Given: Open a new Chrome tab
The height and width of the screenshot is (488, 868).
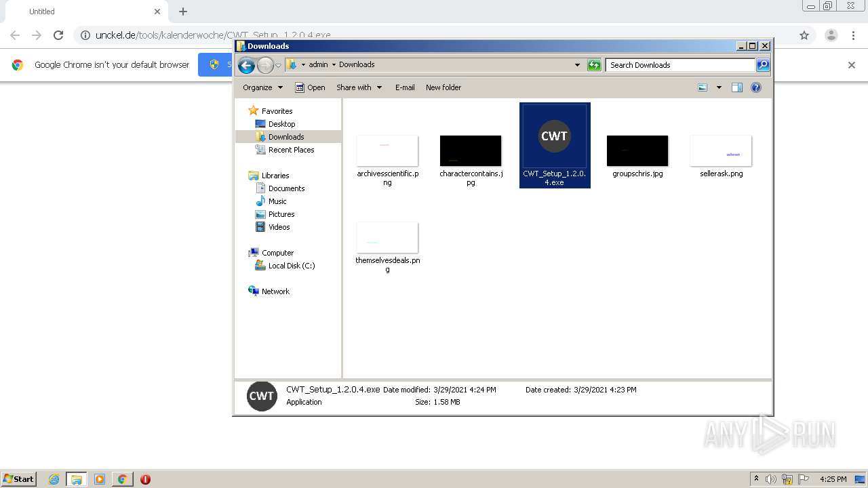Looking at the screenshot, I should 183,12.
